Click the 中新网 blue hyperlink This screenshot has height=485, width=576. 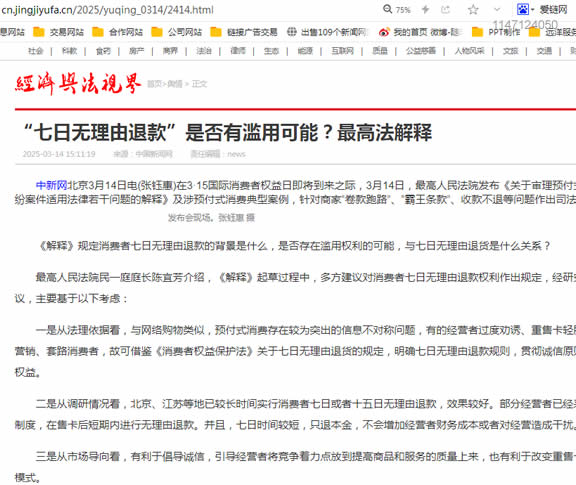point(51,185)
